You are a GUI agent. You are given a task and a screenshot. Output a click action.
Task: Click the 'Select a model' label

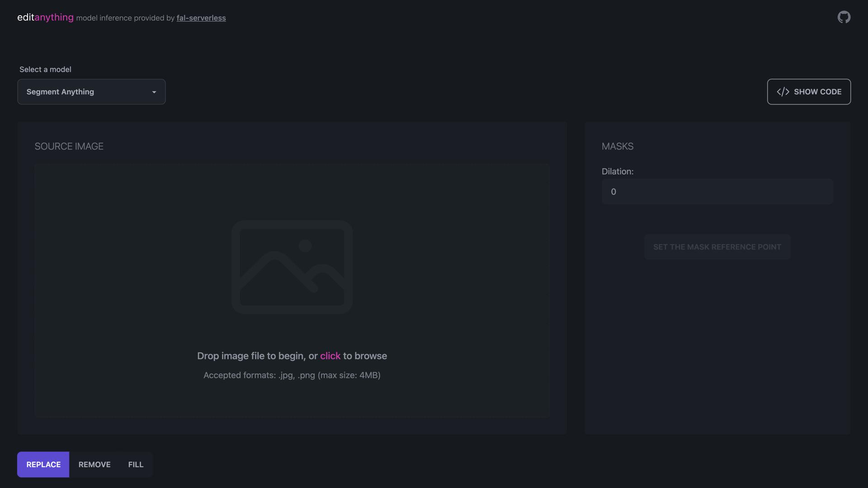45,69
